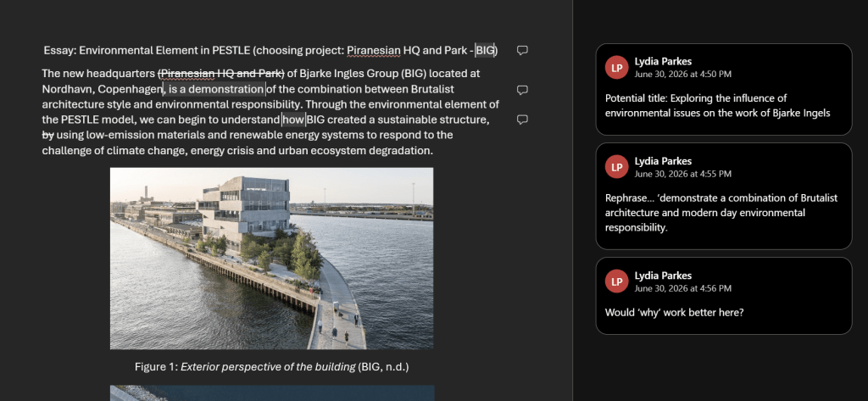
Task: Click the 'Figure 1: Exterior perspective' caption
Action: point(271,366)
